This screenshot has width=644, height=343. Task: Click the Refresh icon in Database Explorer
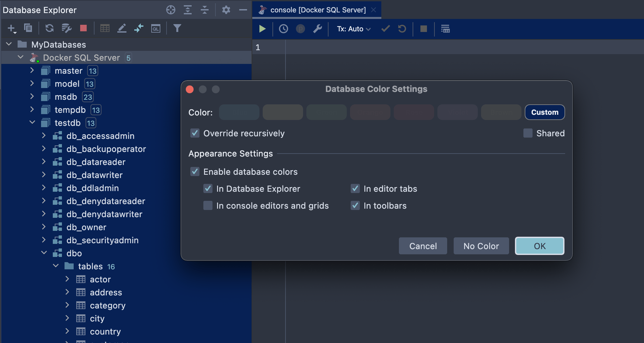50,28
